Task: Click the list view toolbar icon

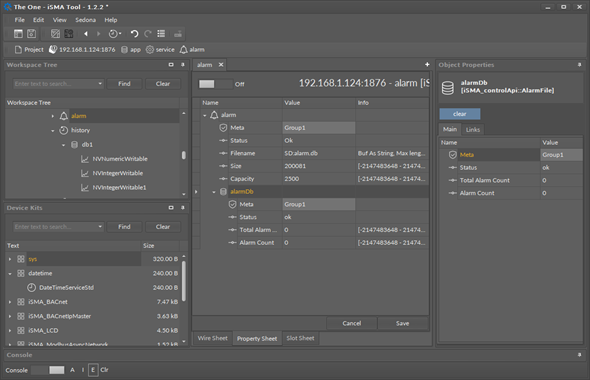Action: (x=161, y=34)
